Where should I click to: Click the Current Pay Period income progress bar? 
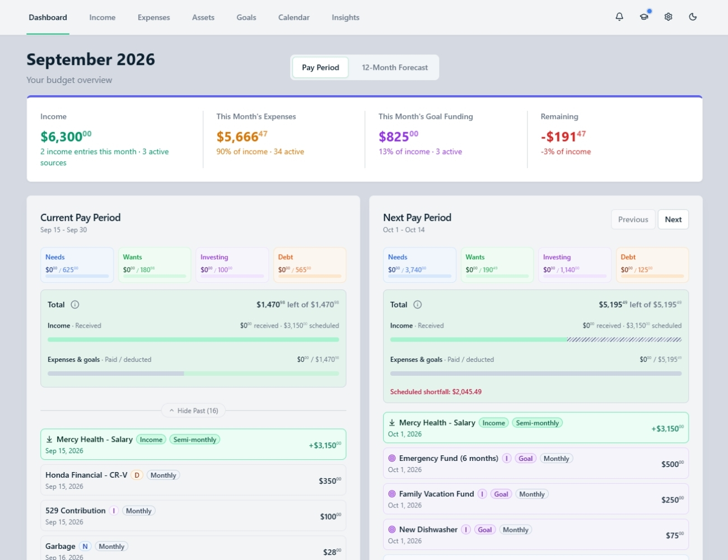(193, 339)
